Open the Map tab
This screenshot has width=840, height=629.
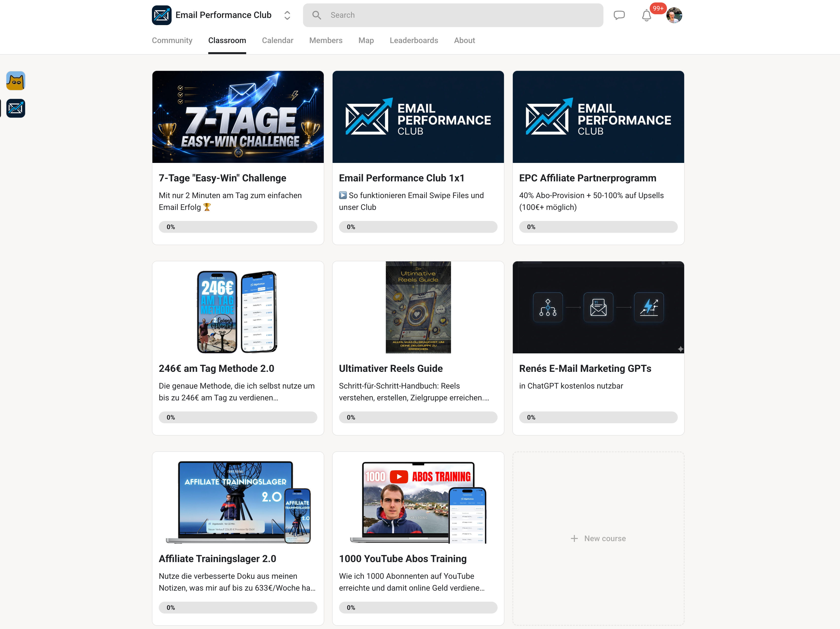(x=366, y=40)
